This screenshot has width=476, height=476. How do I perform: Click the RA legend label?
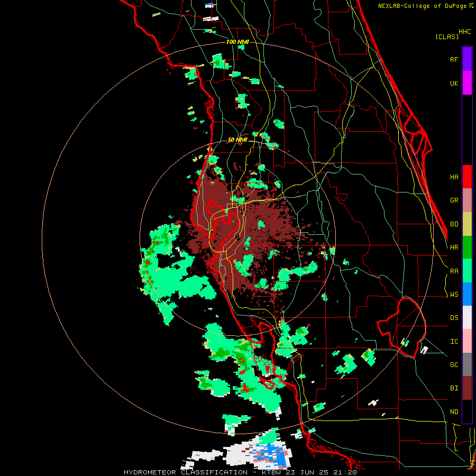coord(454,271)
